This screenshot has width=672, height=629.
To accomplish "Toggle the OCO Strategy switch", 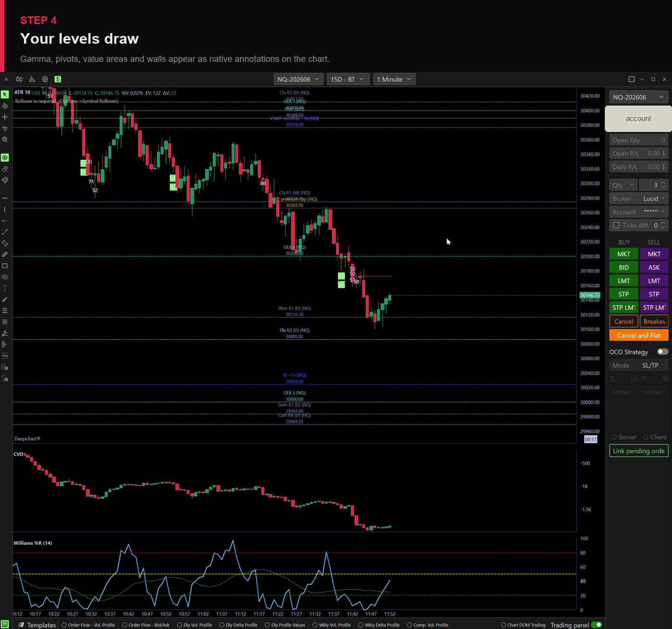I will coord(662,352).
